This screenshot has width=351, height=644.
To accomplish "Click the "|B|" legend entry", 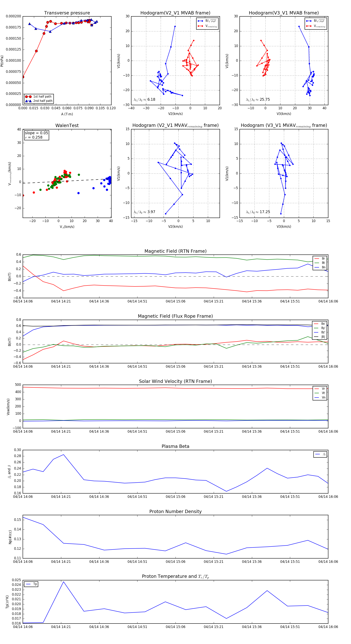I will [320, 337].
